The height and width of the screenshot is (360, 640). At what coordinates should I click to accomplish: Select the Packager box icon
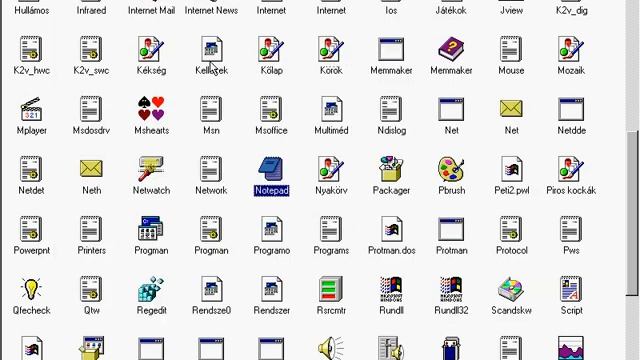pyautogui.click(x=391, y=169)
